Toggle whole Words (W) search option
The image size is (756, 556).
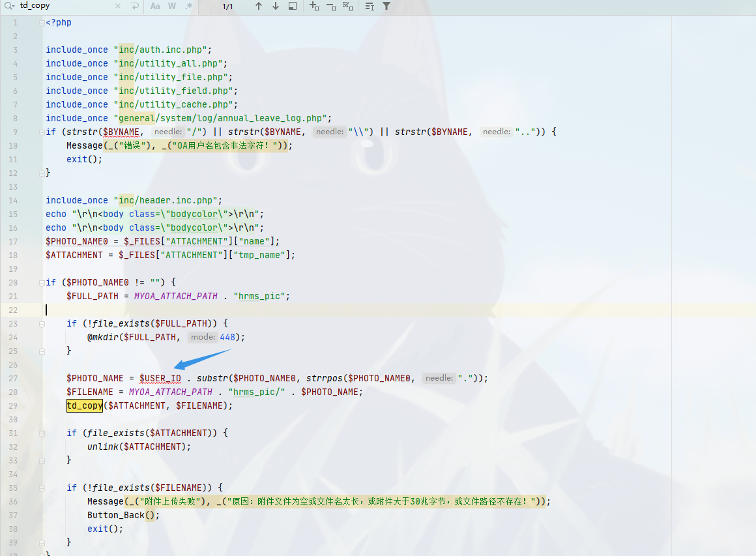(x=172, y=6)
